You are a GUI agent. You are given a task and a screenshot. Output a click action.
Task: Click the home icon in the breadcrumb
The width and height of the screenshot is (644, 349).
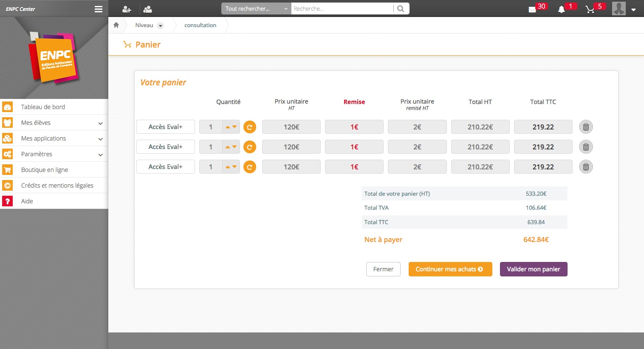116,25
